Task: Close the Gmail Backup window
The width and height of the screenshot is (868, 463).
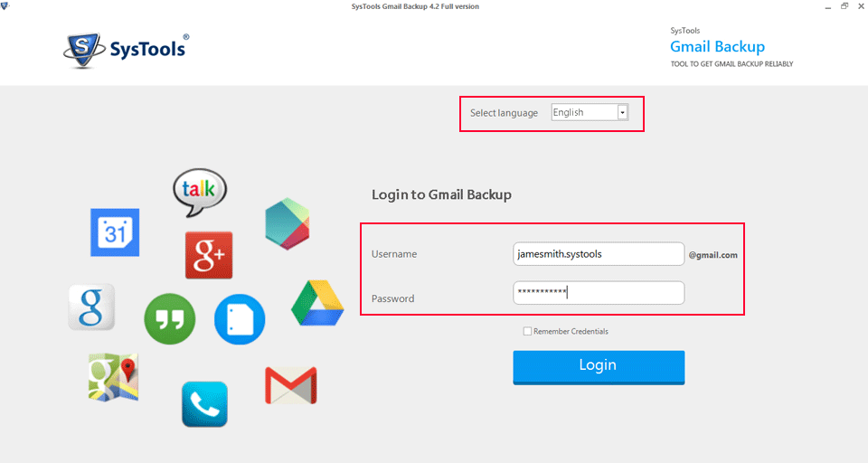Action: (x=862, y=6)
